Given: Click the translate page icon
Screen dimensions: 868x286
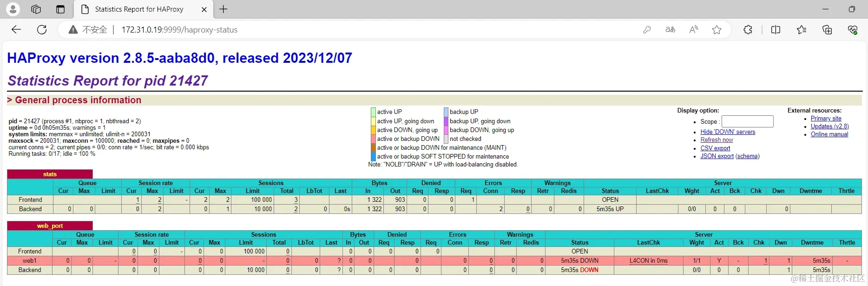Looking at the screenshot, I should click(670, 30).
